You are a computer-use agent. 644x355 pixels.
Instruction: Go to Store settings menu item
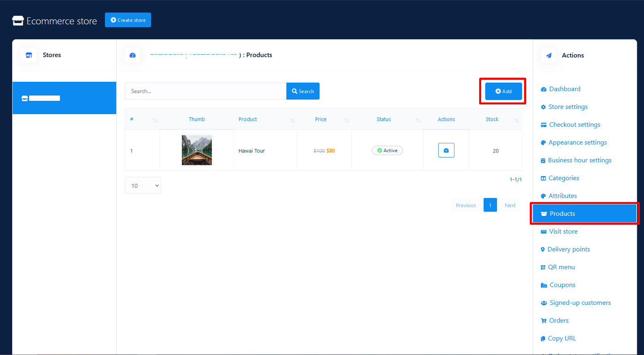(x=567, y=107)
